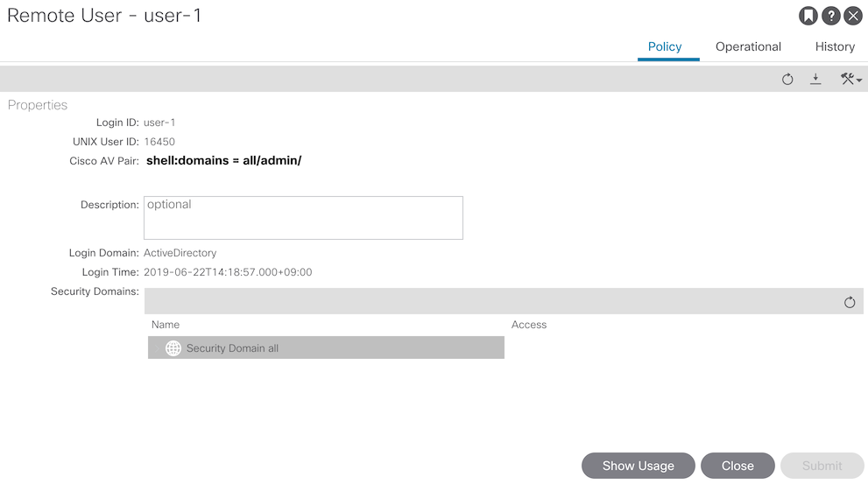Focus the Description text box
The height and width of the screenshot is (484, 868).
[303, 218]
